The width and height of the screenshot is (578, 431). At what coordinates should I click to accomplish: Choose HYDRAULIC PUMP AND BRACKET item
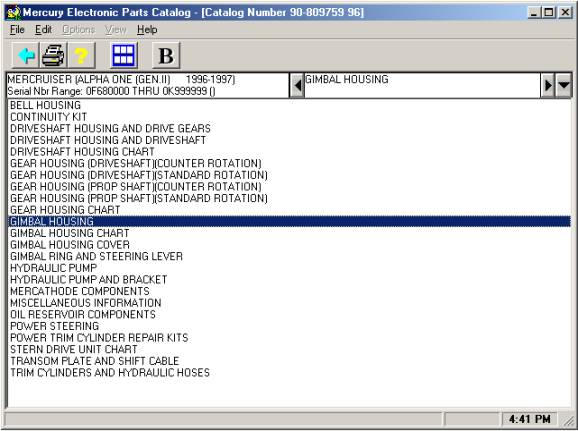(x=88, y=279)
